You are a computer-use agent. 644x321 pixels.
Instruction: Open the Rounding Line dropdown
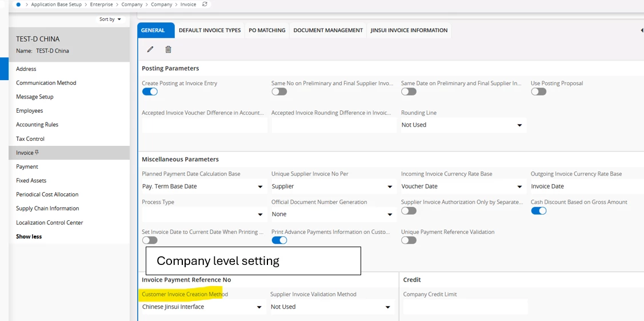tap(463, 125)
